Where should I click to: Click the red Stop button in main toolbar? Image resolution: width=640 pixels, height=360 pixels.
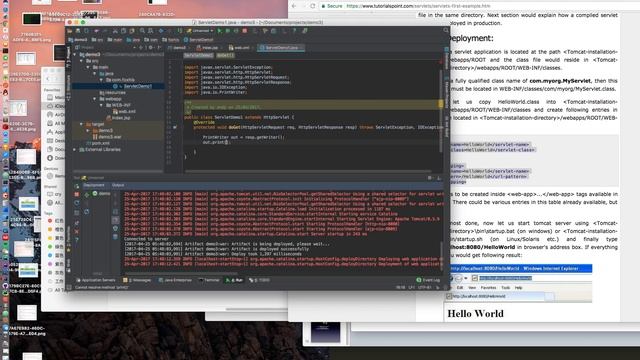pos(244,31)
